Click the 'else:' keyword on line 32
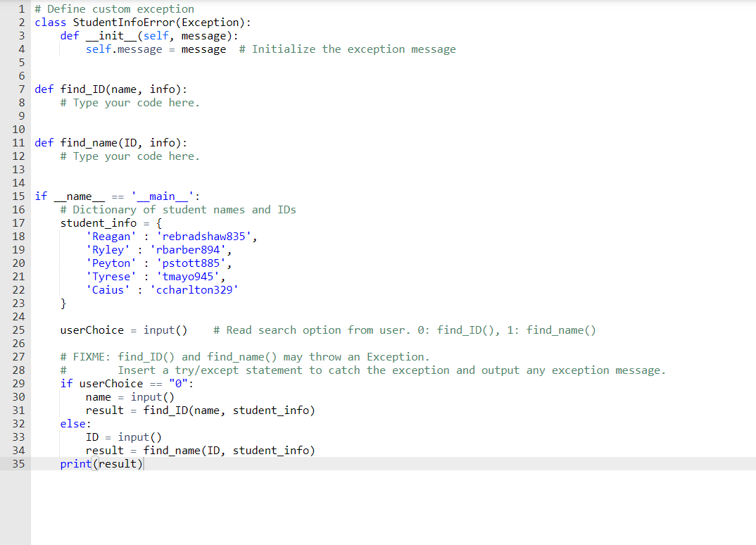This screenshot has width=756, height=545. (76, 424)
